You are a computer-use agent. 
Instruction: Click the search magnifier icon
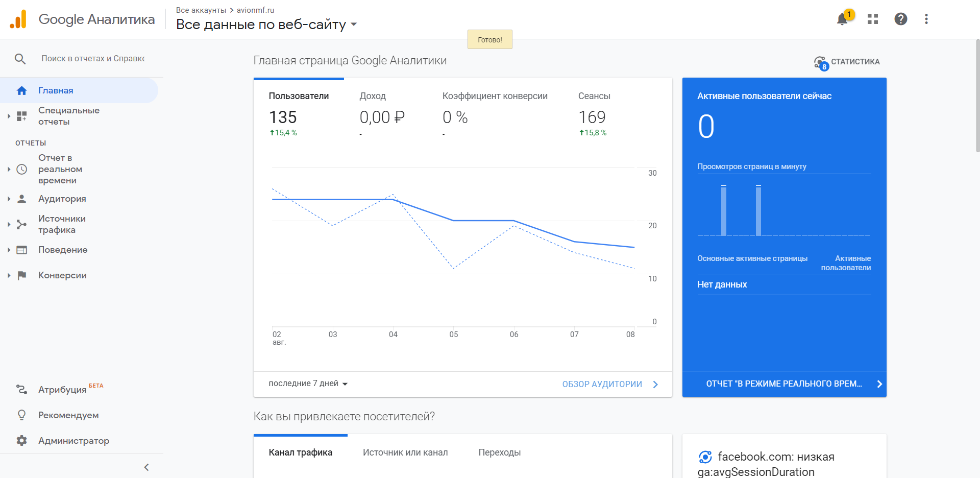[20, 59]
